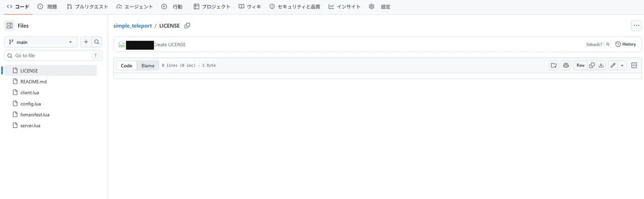Screen dimensions: 644x199
Task: Open file History
Action: (x=625, y=44)
